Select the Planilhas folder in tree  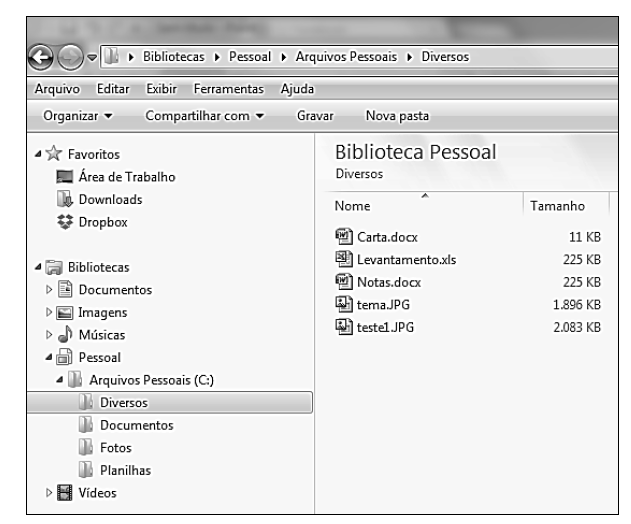point(124,470)
